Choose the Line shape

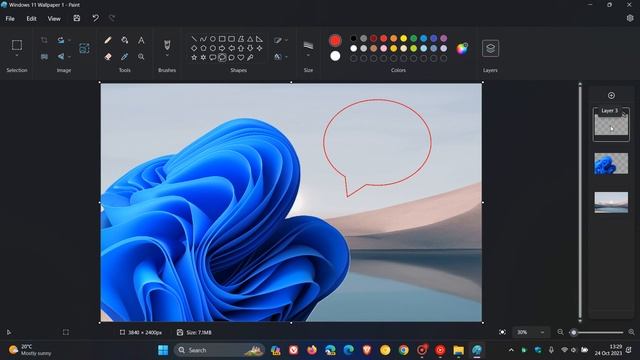click(194, 39)
